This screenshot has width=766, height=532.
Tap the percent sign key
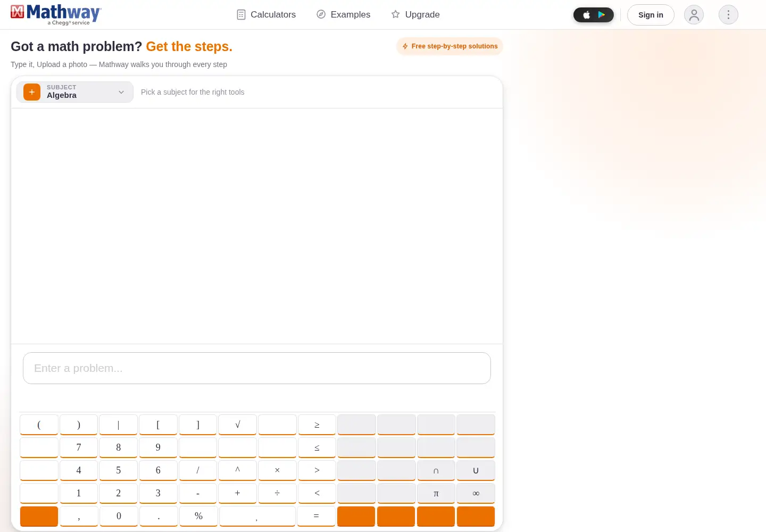click(198, 516)
